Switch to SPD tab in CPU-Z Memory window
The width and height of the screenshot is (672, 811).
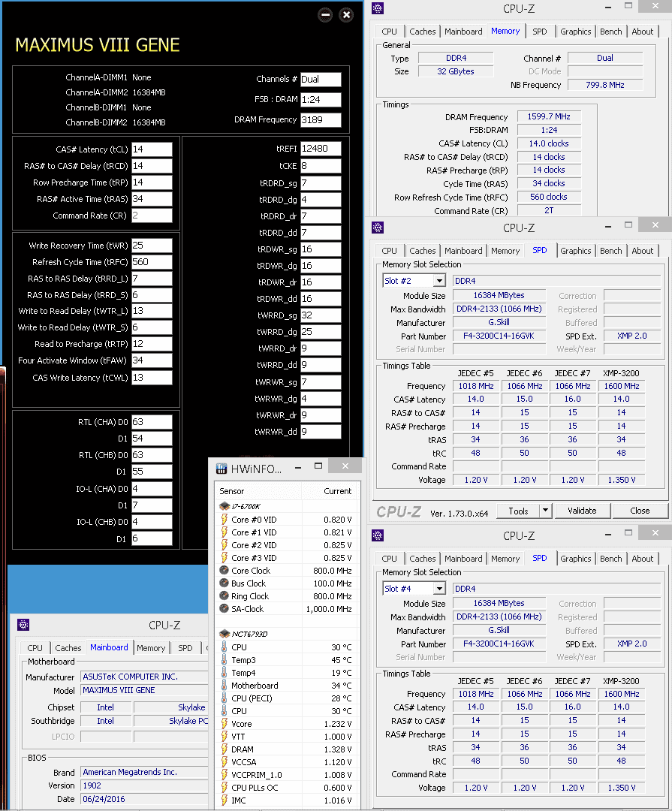[x=540, y=32]
